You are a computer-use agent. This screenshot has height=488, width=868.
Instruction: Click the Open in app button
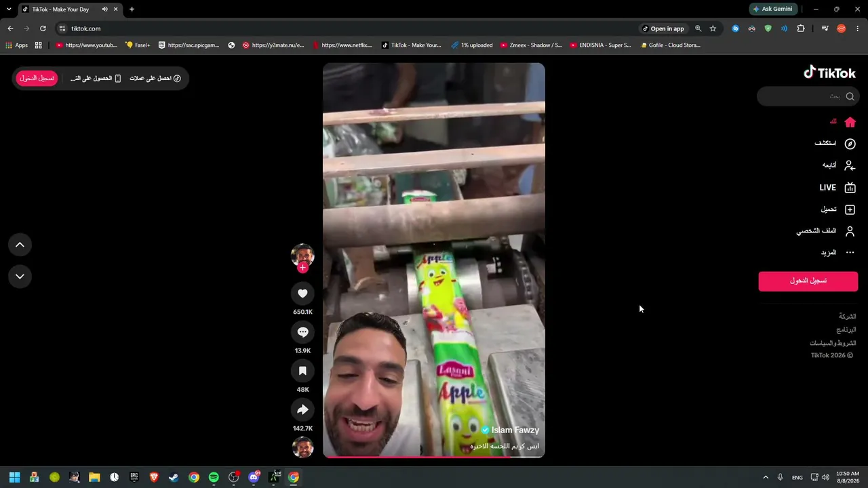point(664,28)
